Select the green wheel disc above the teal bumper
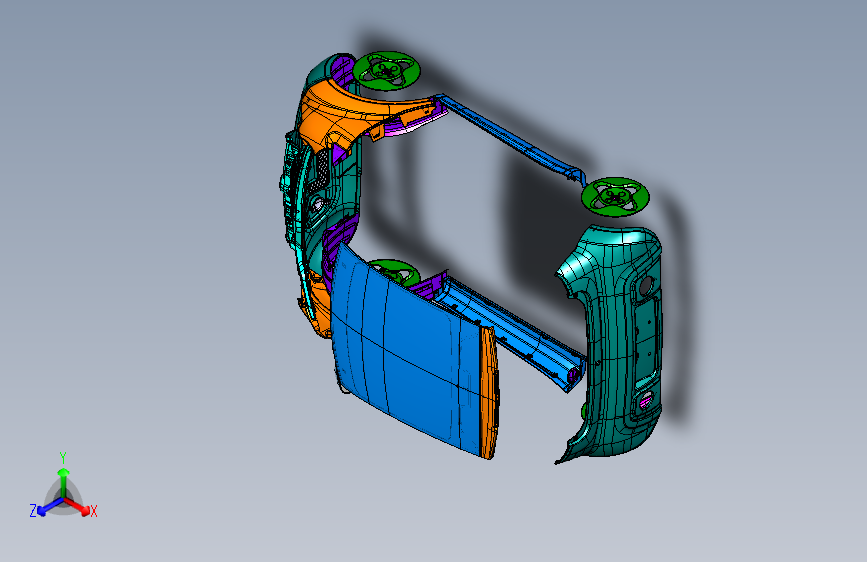 pyautogui.click(x=615, y=196)
